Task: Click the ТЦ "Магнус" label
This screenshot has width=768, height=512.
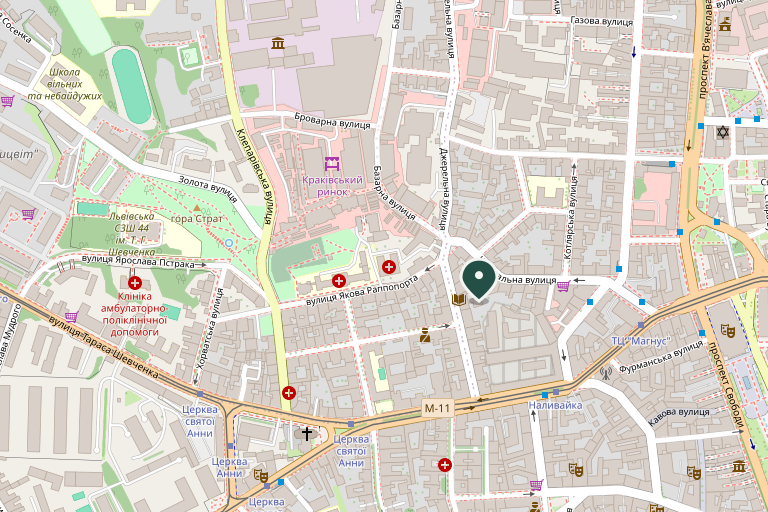Action: point(641,341)
